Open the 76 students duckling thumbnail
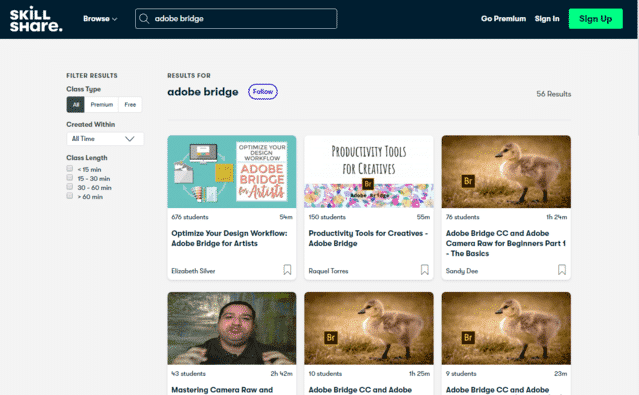 pos(506,172)
